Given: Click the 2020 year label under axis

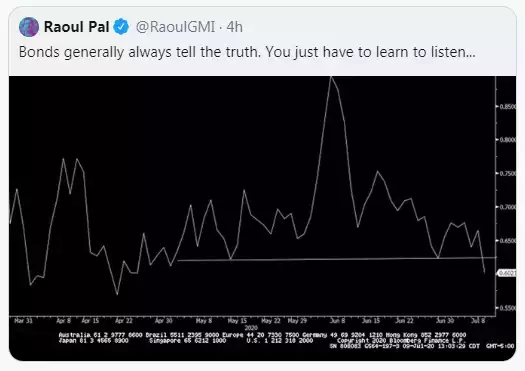Looking at the screenshot, I should pos(251,328).
